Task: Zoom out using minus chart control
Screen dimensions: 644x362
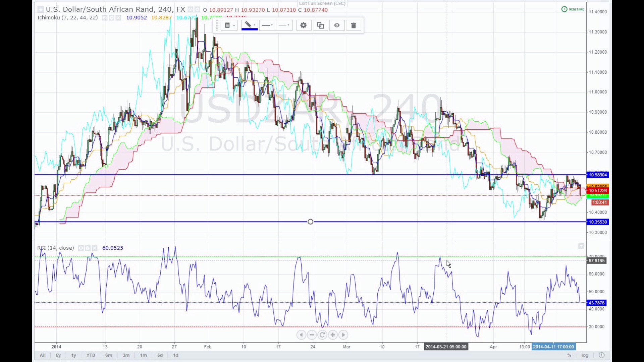Action: coord(312,335)
